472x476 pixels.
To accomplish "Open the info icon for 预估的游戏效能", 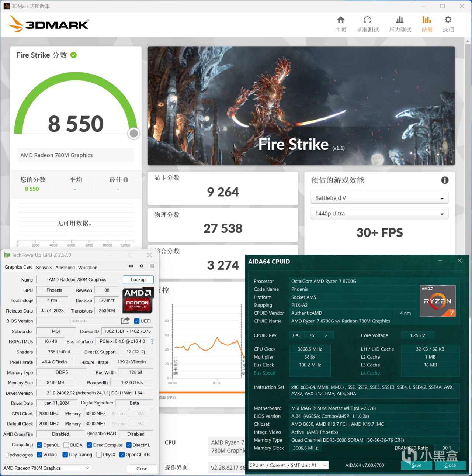I will (x=445, y=180).
